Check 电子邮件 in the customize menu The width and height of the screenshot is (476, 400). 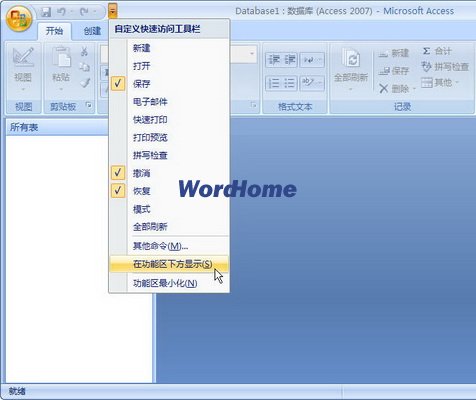click(x=169, y=102)
